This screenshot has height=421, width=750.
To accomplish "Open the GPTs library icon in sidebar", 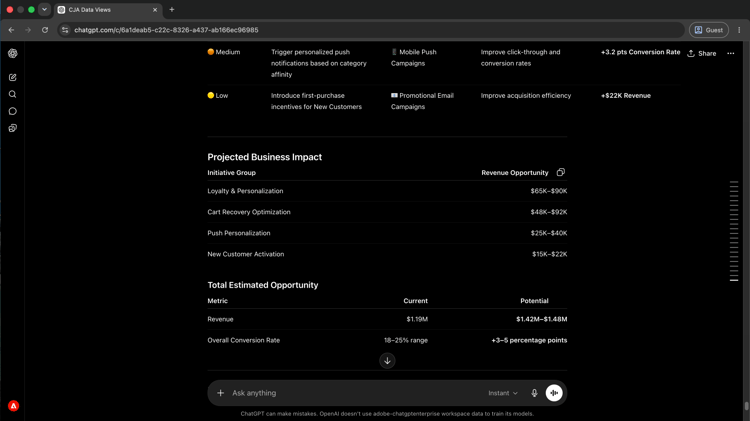I will [13, 128].
